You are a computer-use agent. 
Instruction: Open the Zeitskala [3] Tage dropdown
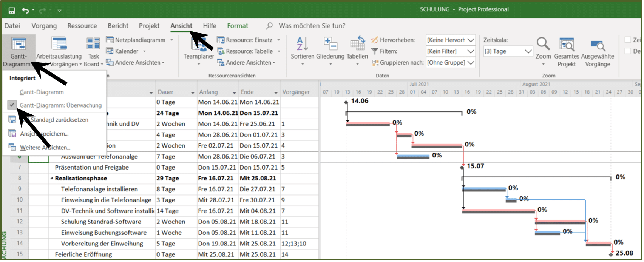pyautogui.click(x=508, y=51)
